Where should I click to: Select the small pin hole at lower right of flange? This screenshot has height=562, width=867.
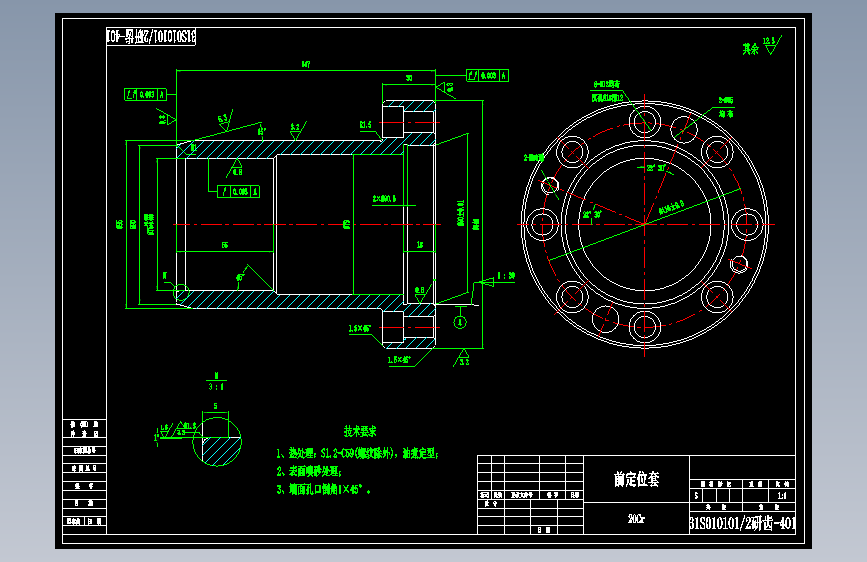(739, 264)
